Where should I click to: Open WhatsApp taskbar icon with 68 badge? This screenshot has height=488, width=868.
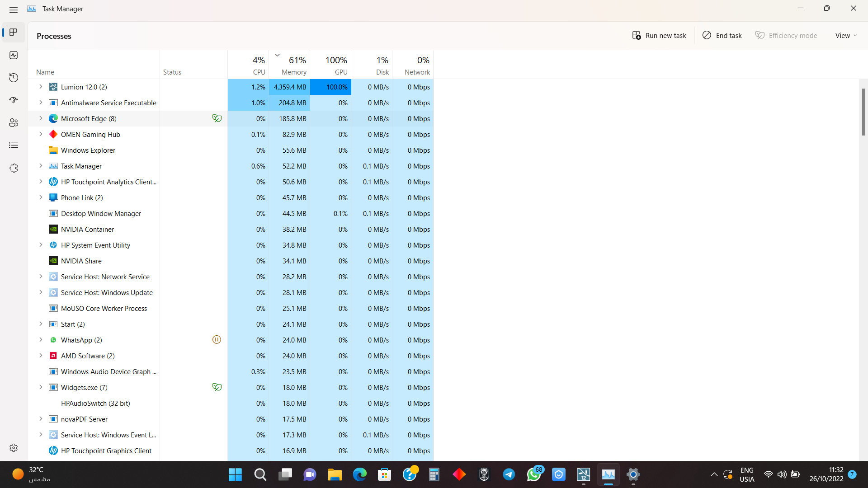tap(534, 474)
